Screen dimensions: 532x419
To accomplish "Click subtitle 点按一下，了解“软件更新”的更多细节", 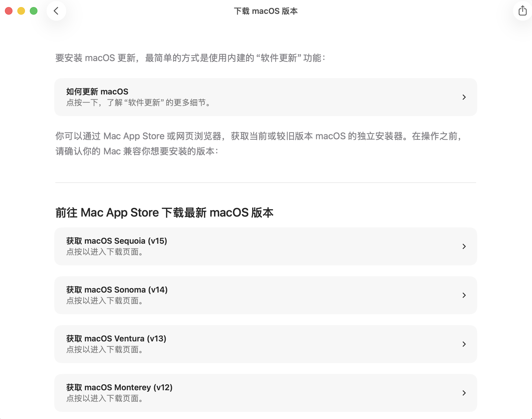I will tap(138, 103).
